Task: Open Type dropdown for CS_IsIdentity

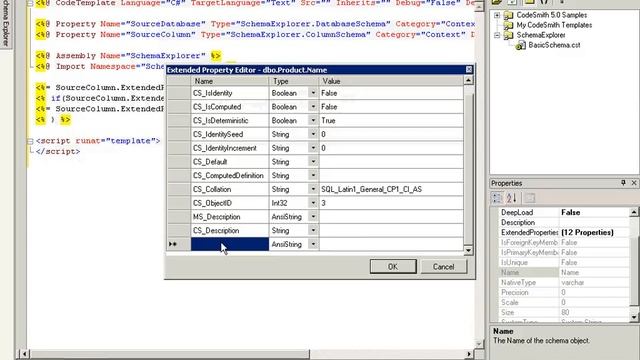Action: (x=313, y=93)
